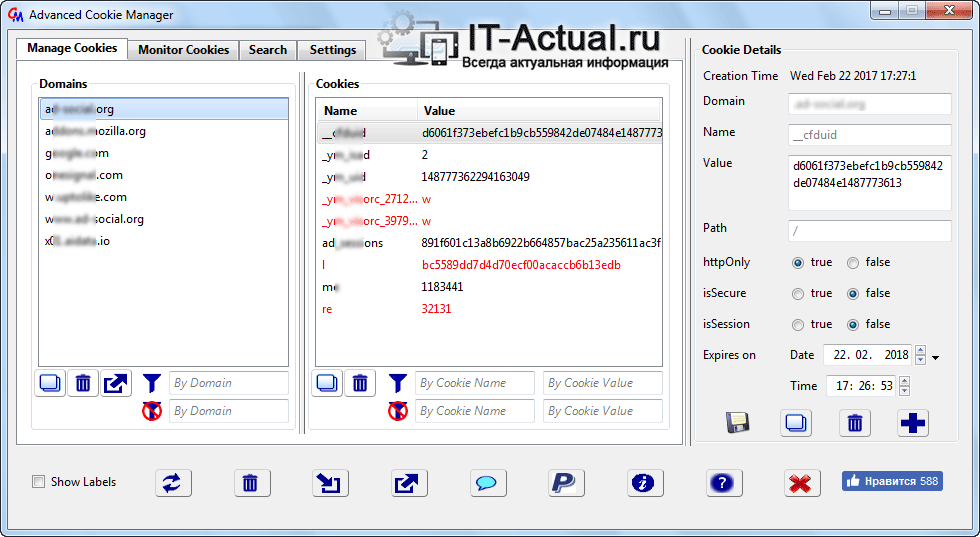The image size is (980, 537).
Task: Click the save cookie floppy disk icon
Action: [738, 423]
